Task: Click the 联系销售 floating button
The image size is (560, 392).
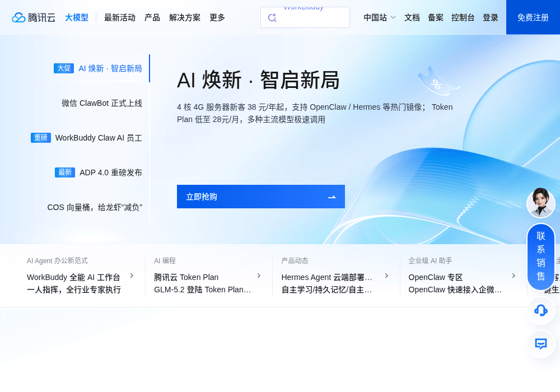Action: coord(541,256)
